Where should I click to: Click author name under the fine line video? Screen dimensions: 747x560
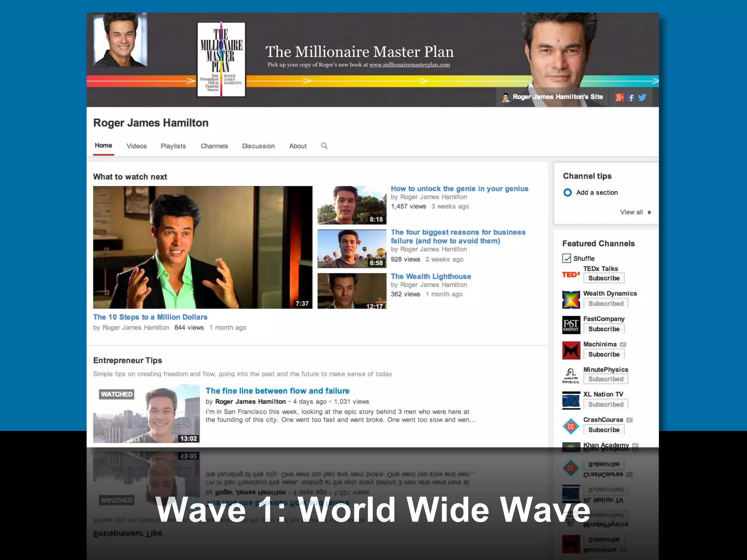click(250, 401)
